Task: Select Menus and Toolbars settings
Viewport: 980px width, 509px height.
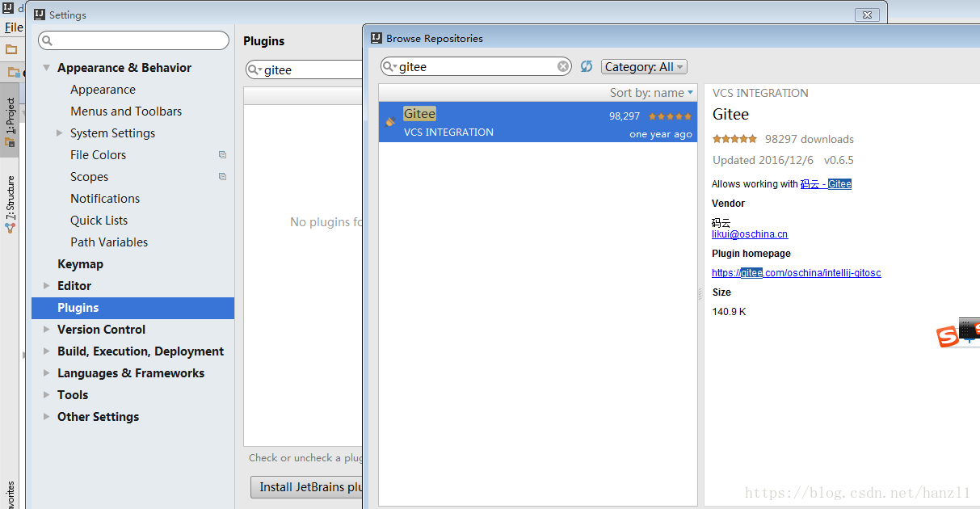Action: pyautogui.click(x=126, y=111)
